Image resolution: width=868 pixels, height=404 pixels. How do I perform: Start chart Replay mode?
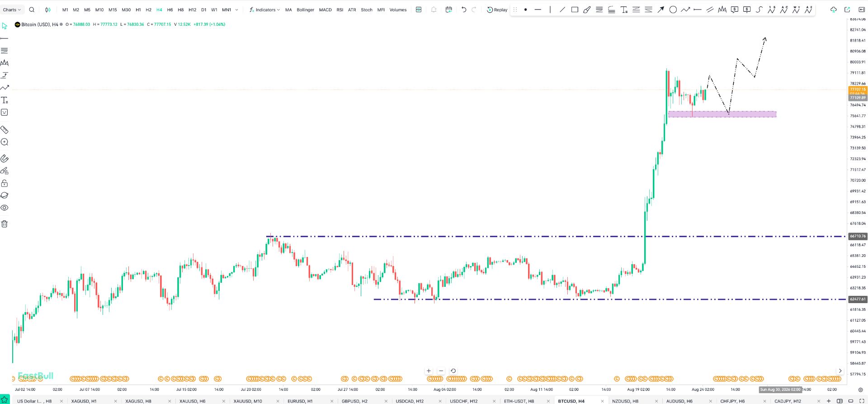pos(497,10)
